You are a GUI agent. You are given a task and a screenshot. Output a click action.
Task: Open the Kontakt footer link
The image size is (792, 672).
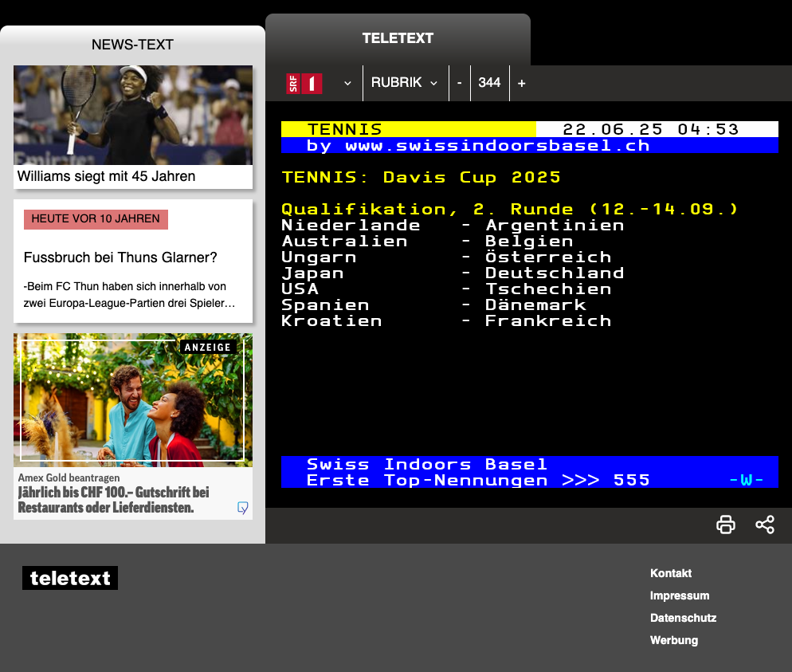click(x=671, y=573)
